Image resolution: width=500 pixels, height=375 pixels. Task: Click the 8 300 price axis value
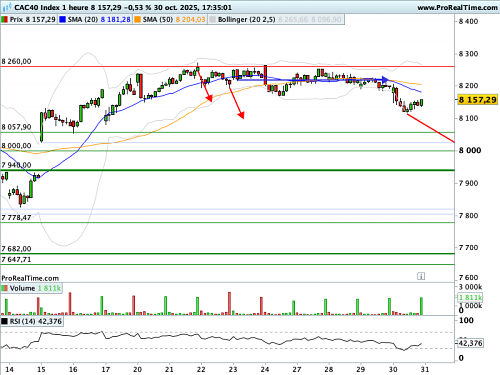coord(468,54)
